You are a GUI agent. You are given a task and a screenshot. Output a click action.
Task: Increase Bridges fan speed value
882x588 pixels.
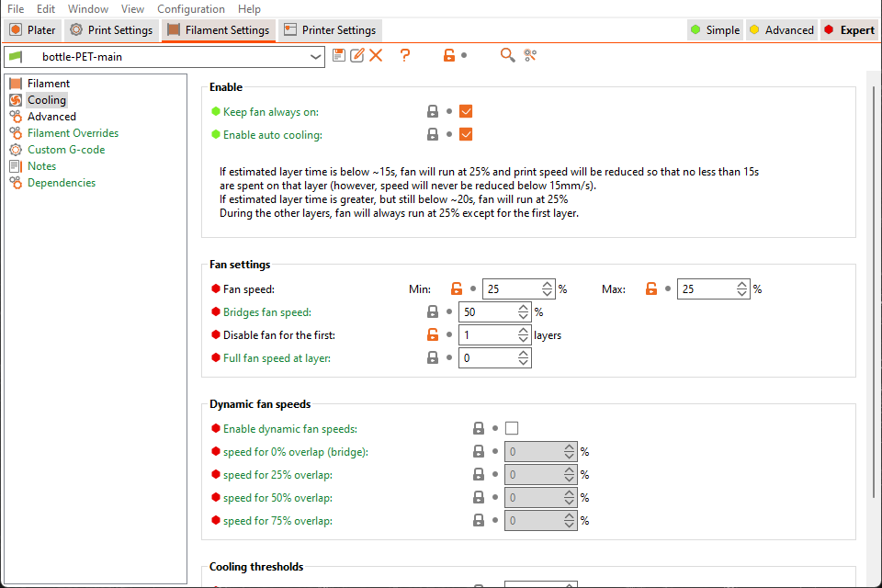point(523,308)
